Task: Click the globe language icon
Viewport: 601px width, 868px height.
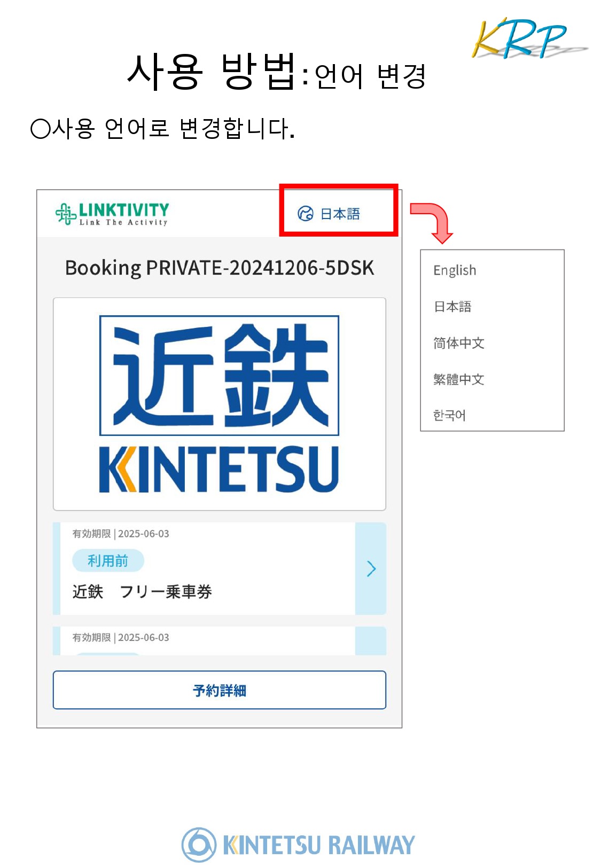Action: (x=305, y=214)
